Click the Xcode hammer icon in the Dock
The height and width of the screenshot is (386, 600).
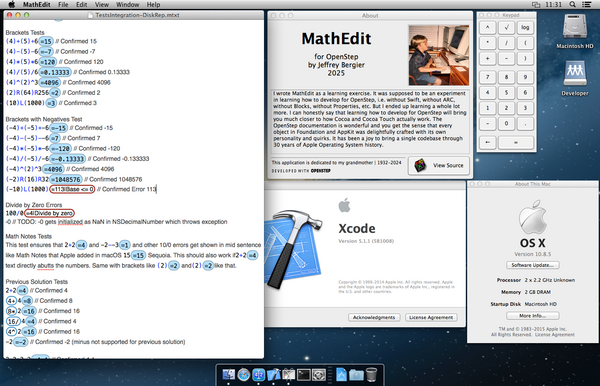click(274, 375)
